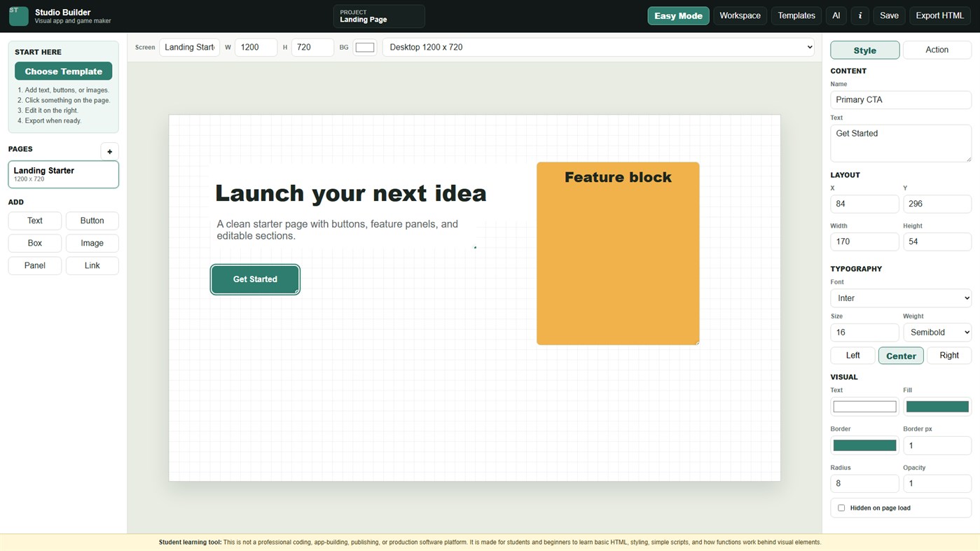
Task: Set text alignment to Right
Action: click(949, 356)
